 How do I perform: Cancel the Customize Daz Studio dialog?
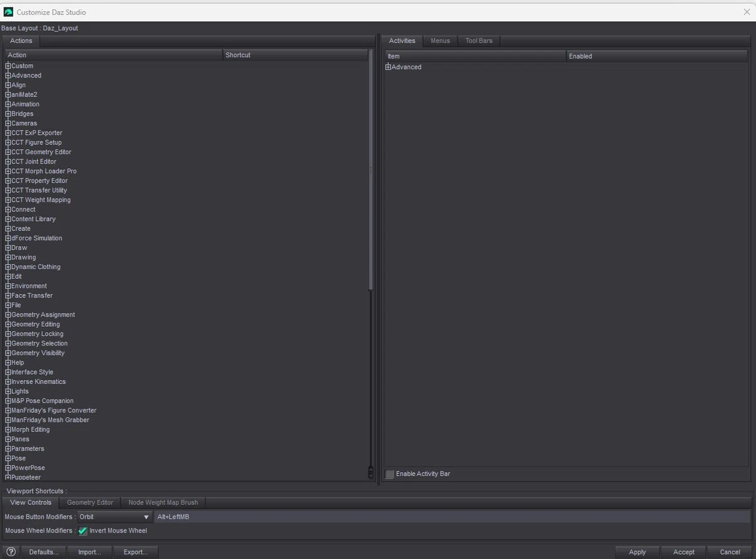[730, 552]
